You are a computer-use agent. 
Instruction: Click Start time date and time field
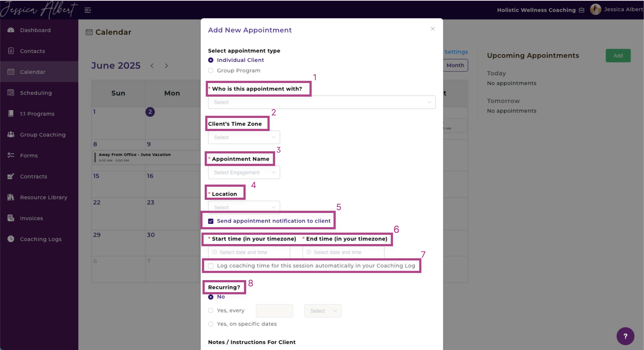[x=249, y=252]
